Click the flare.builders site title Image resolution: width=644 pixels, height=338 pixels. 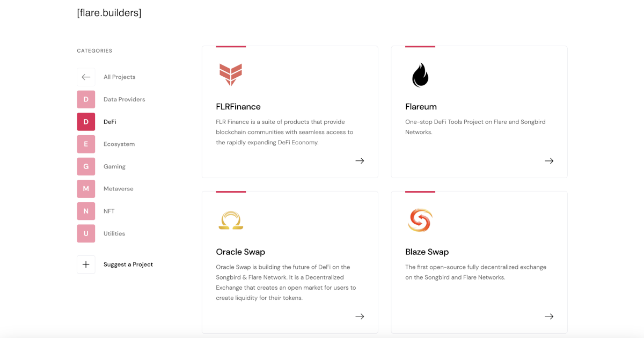point(109,12)
